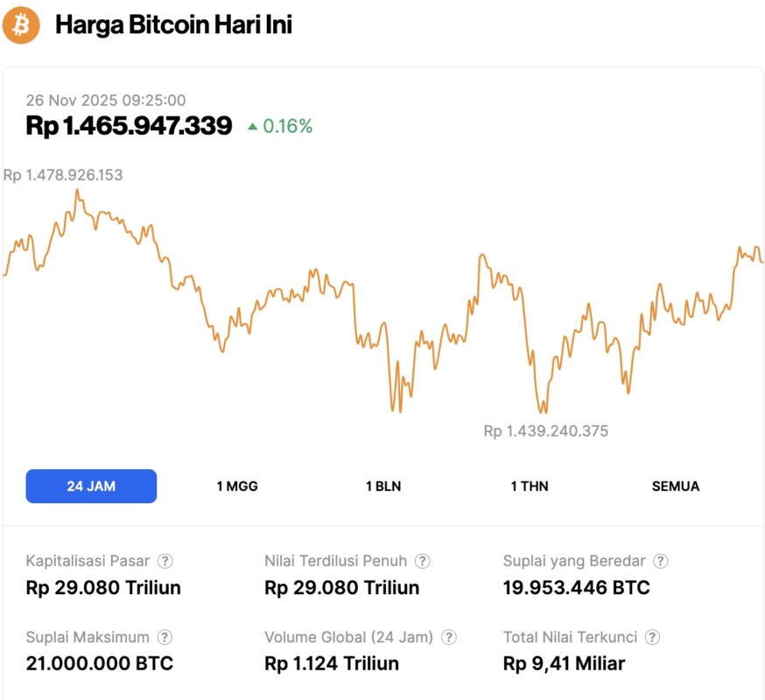Click the Nilai Terdilusi Penuh help icon

(x=422, y=561)
